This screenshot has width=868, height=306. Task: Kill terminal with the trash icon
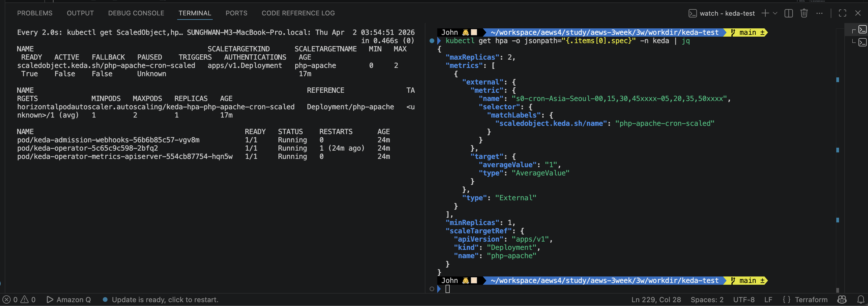(x=804, y=13)
